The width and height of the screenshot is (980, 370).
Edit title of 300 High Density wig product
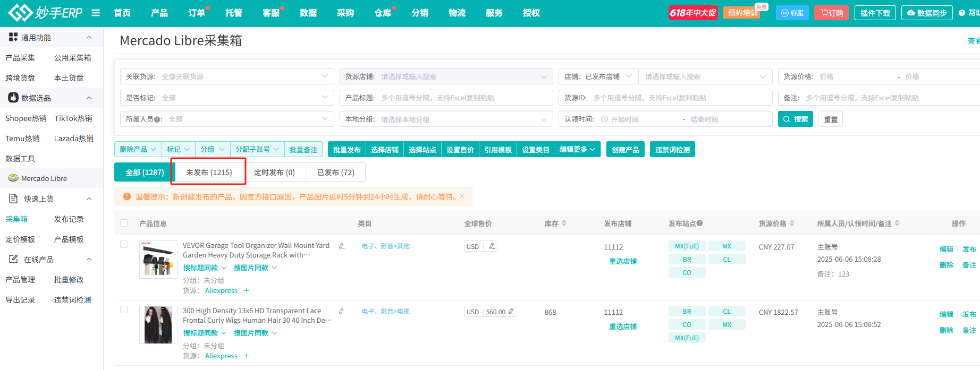(342, 311)
